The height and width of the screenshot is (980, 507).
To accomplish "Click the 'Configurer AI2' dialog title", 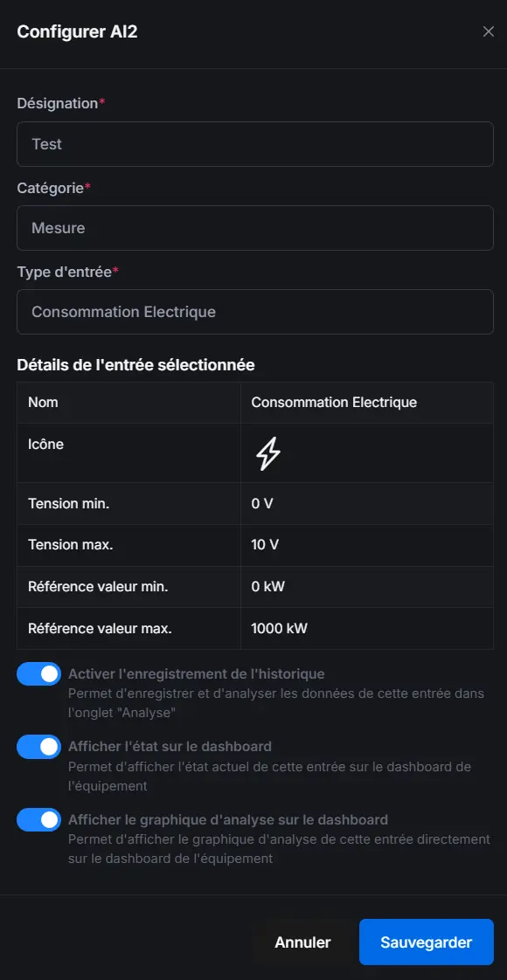I will click(x=77, y=31).
